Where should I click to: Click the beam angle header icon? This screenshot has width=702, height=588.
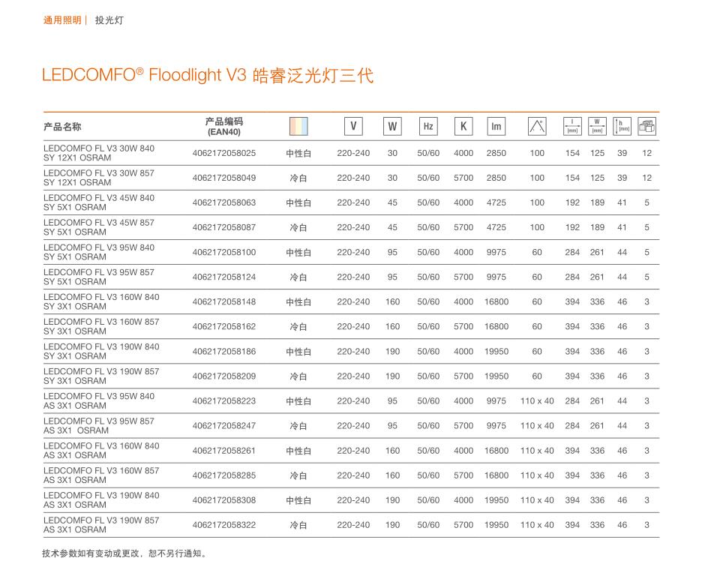click(537, 127)
